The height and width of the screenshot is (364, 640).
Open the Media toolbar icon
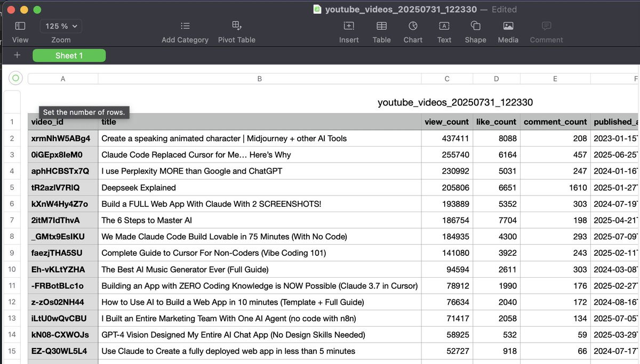(x=508, y=26)
